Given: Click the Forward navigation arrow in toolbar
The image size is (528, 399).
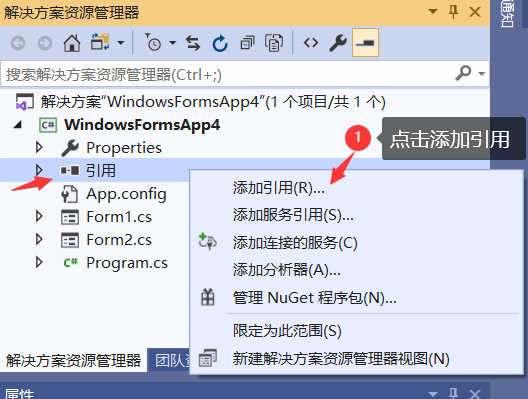Looking at the screenshot, I should tap(45, 43).
